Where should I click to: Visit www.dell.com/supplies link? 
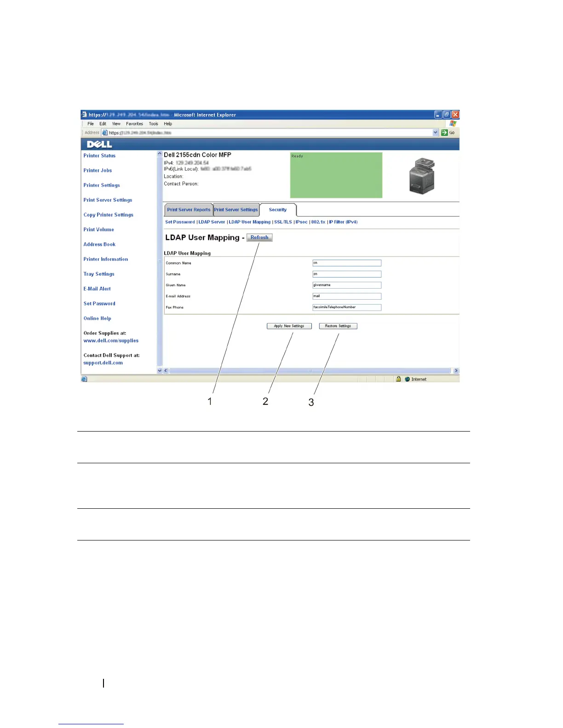[111, 341]
